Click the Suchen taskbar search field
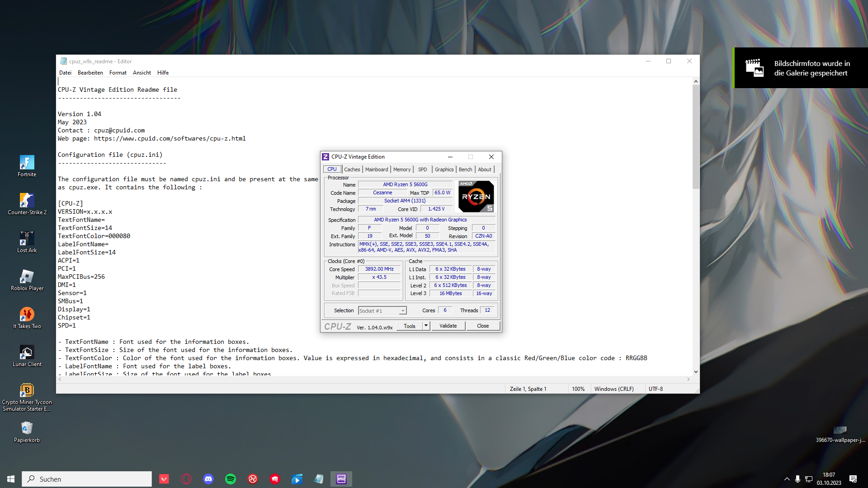Viewport: 868px width, 488px height. pyautogui.click(x=87, y=479)
